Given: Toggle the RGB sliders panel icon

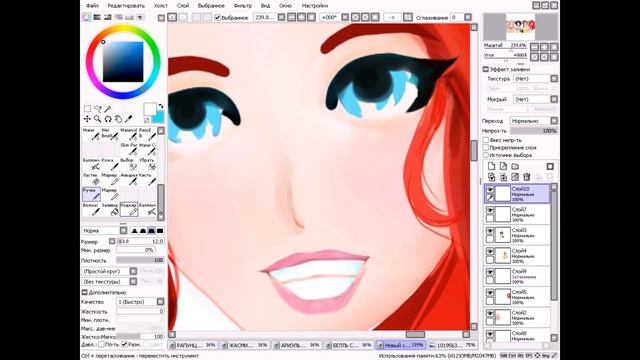Looking at the screenshot, I should click(x=97, y=17).
